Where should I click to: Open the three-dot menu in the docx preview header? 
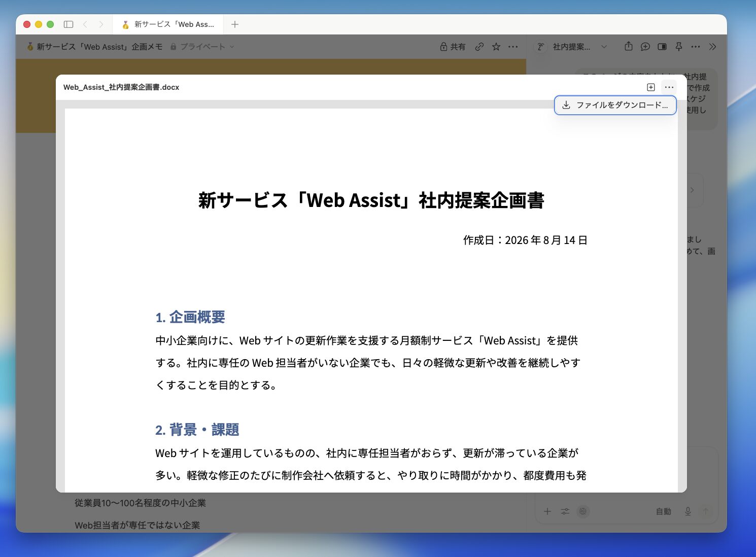[669, 87]
